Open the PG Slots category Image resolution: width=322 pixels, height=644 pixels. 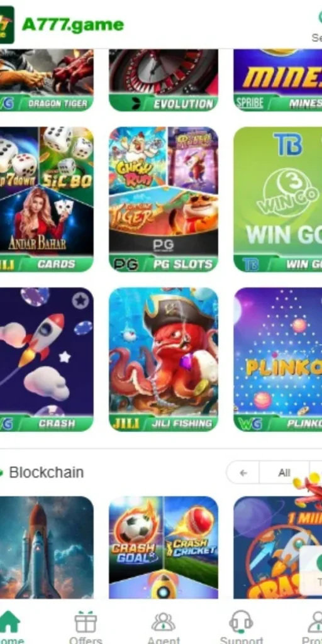[164, 199]
